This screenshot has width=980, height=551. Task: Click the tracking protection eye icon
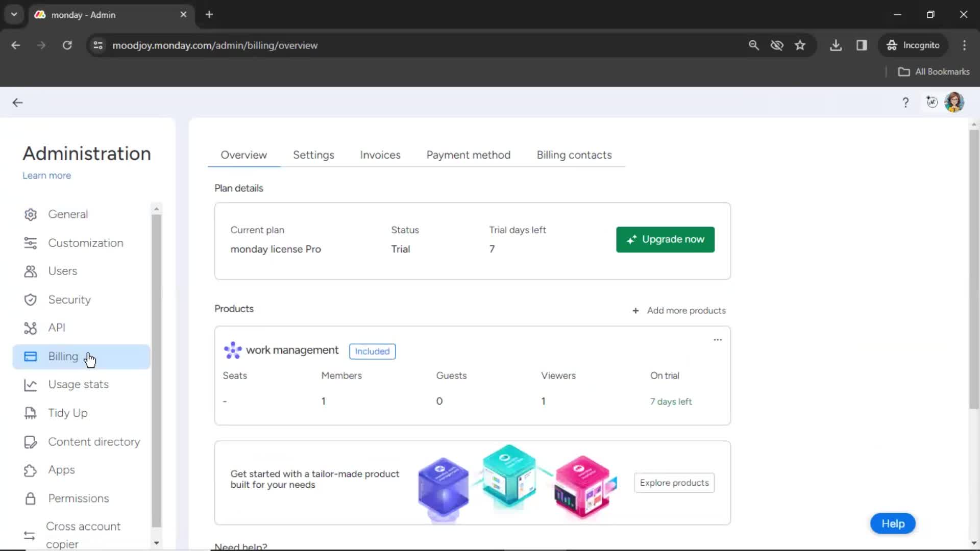pos(777,45)
